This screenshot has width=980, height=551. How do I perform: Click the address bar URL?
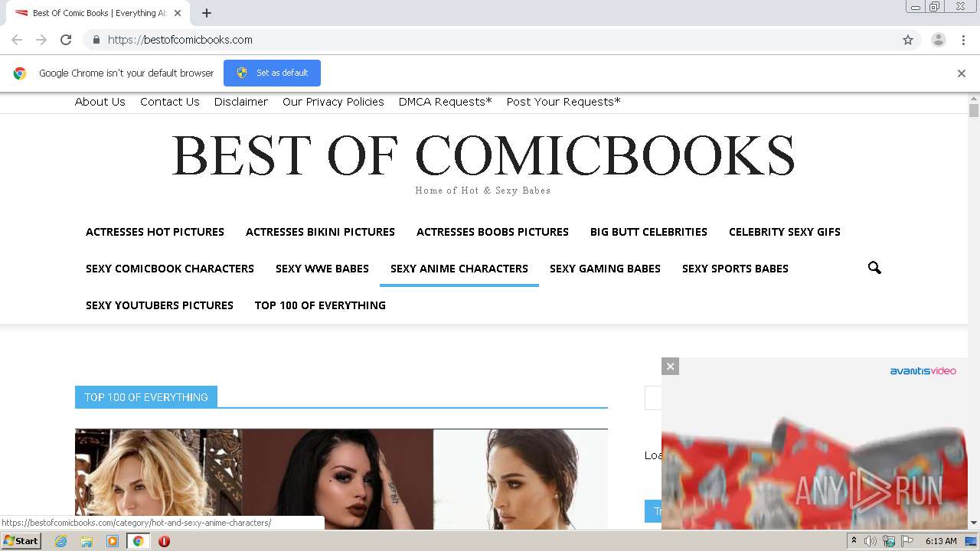(x=180, y=40)
